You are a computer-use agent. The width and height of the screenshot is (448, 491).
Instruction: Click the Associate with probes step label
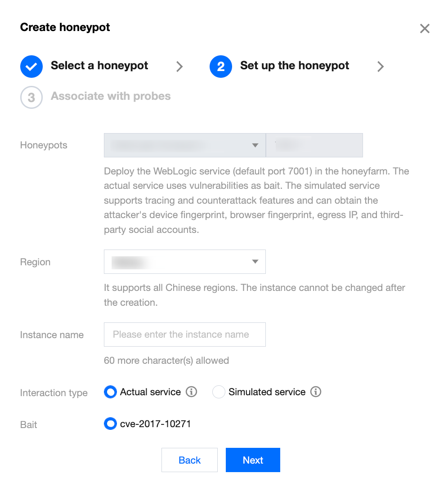[111, 96]
